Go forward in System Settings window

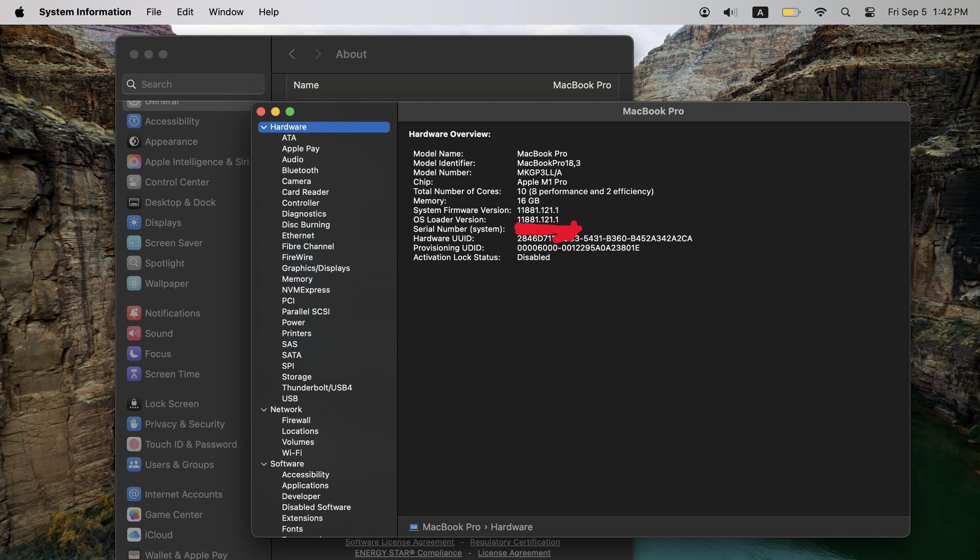318,54
